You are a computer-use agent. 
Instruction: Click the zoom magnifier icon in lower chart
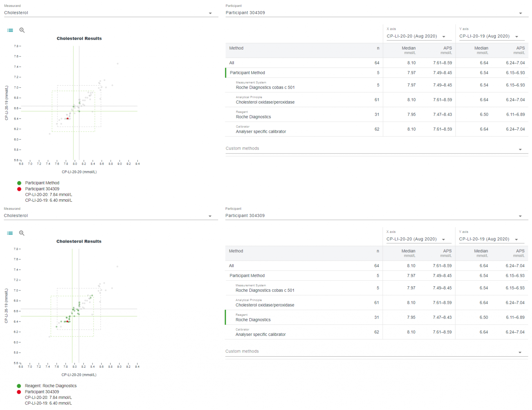(21, 233)
